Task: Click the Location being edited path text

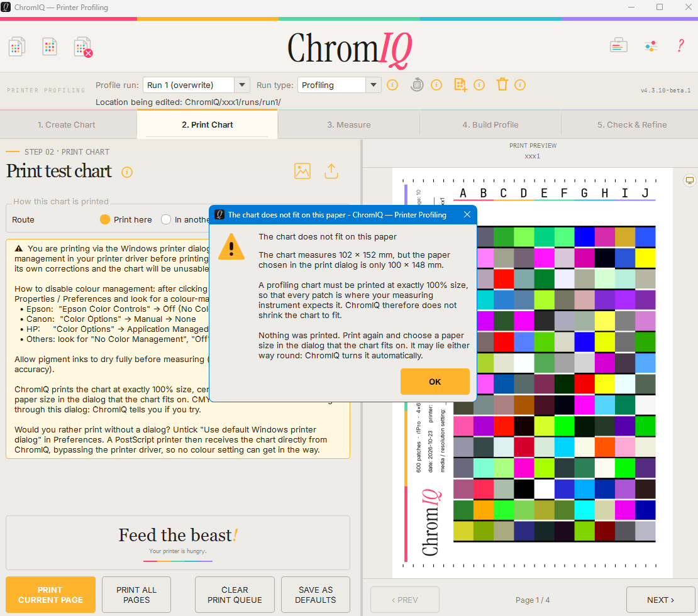Action: click(x=188, y=102)
